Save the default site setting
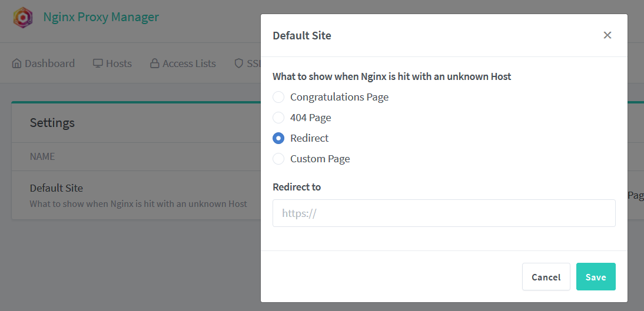Screen dimensions: 644x311 click(596, 277)
